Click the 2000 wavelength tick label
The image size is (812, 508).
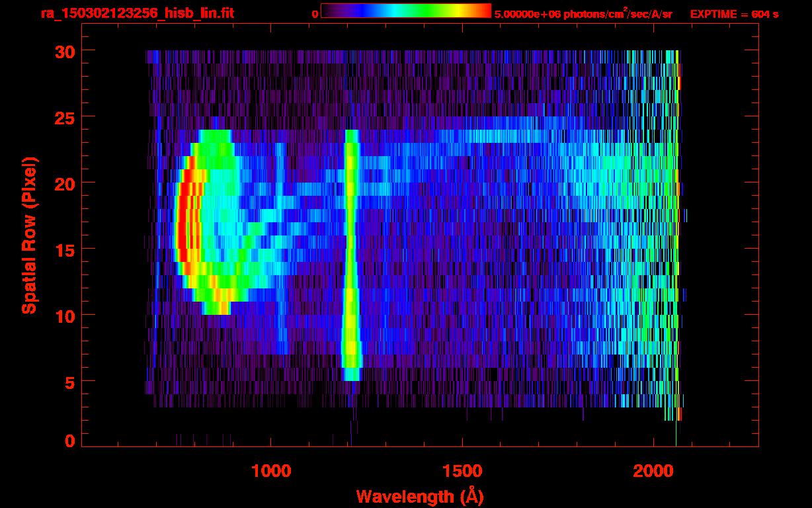pyautogui.click(x=653, y=470)
